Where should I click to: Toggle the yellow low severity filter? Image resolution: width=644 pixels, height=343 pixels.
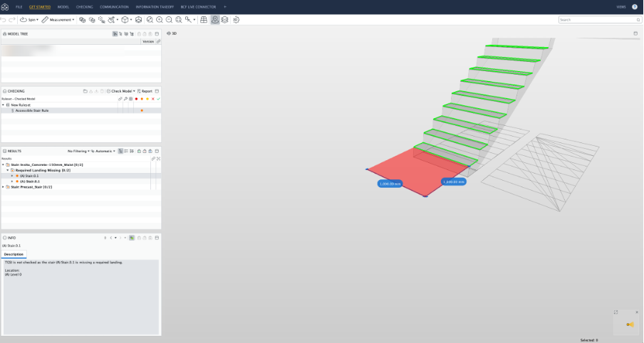pyautogui.click(x=147, y=99)
